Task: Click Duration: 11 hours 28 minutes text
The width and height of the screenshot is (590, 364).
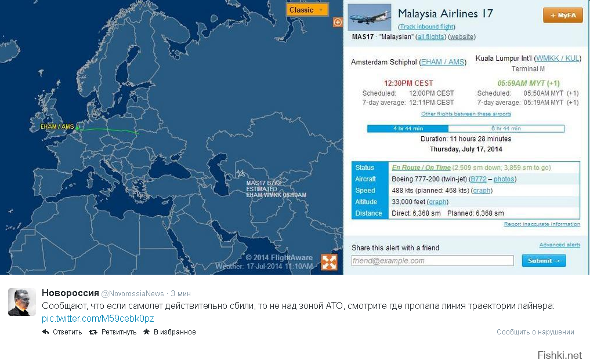Action: (466, 139)
